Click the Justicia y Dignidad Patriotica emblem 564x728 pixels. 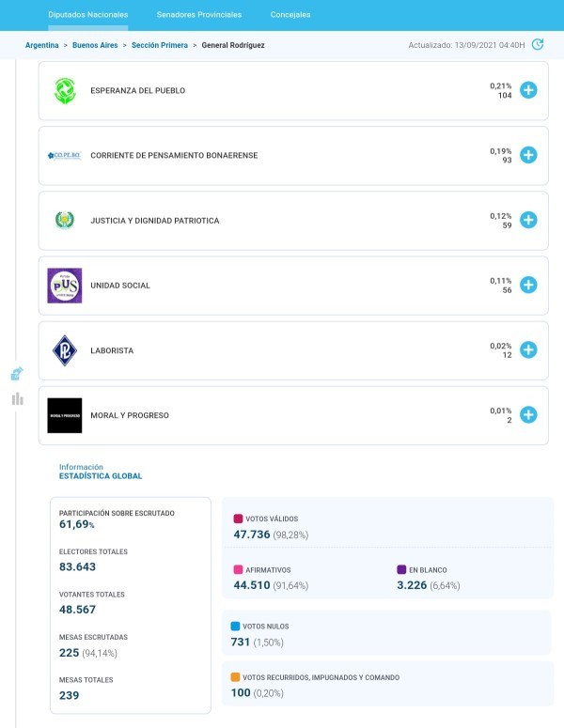pyautogui.click(x=65, y=221)
